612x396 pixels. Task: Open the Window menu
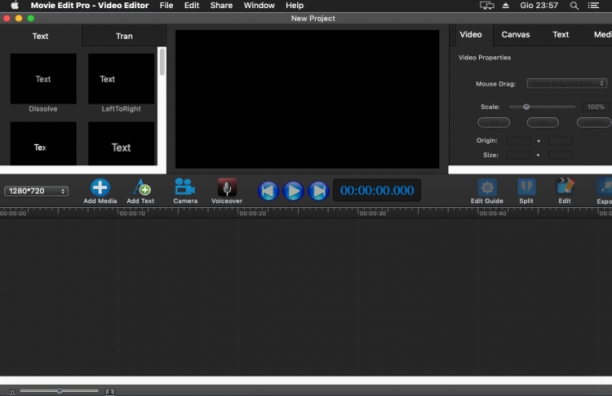click(259, 5)
